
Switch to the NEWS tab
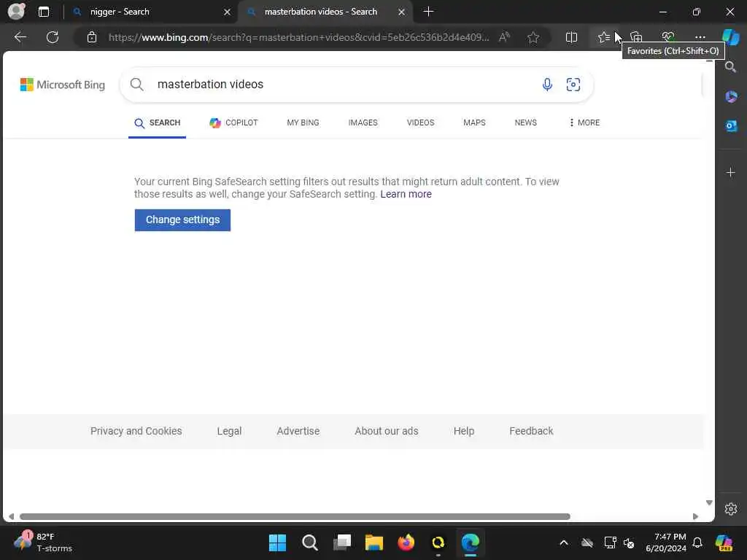(x=525, y=122)
